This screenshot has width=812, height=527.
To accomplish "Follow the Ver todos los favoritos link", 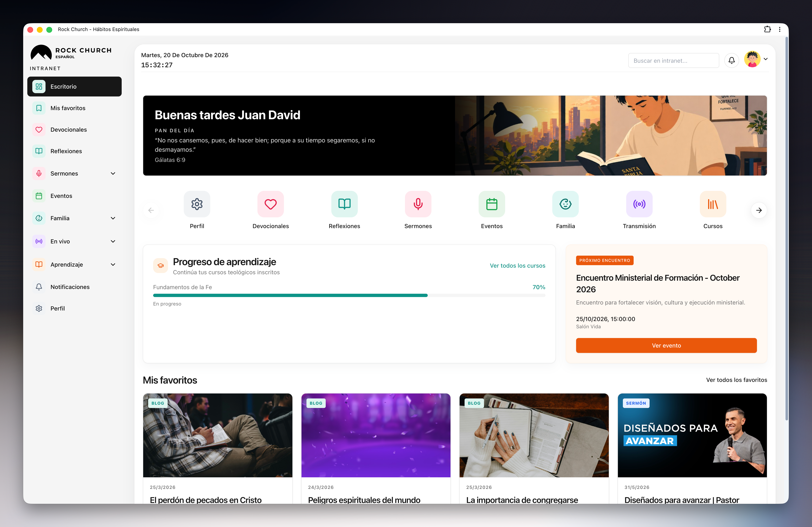I will click(x=736, y=380).
